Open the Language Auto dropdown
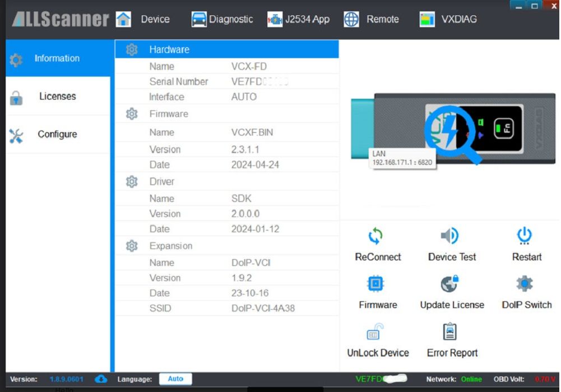 175,379
